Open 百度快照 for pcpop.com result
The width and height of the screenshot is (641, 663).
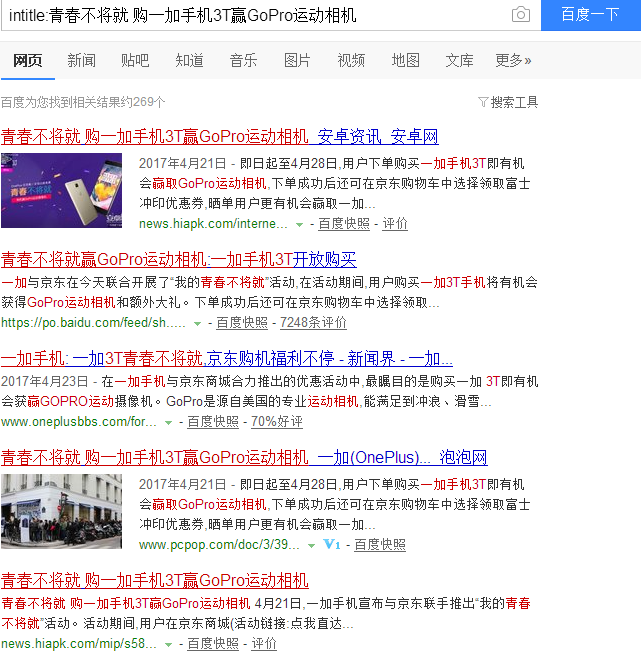click(x=380, y=545)
